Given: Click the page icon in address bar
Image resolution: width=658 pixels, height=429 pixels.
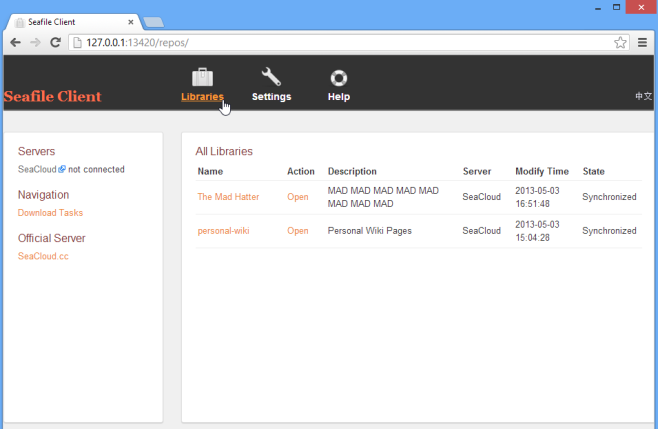Looking at the screenshot, I should click(x=77, y=42).
